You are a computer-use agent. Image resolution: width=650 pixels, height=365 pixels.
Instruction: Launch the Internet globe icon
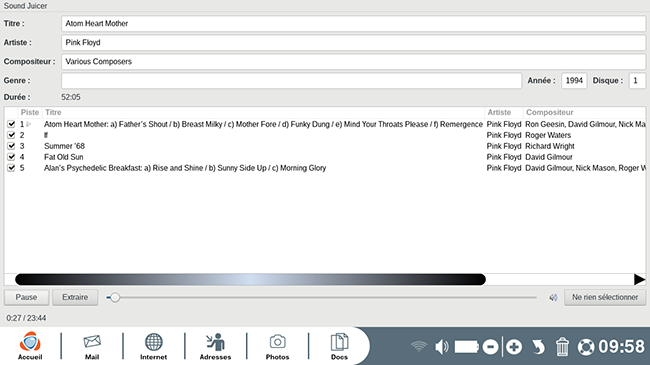[153, 346]
